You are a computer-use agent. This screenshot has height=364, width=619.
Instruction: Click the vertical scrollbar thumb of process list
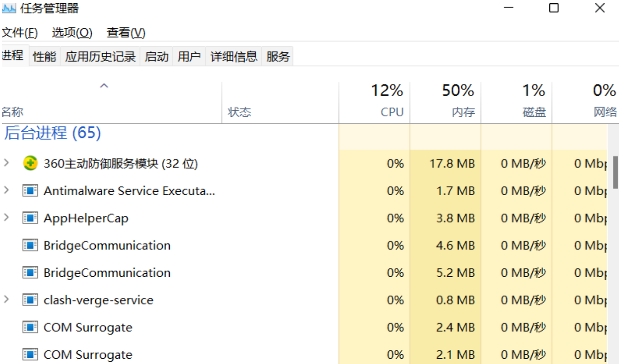tap(615, 172)
